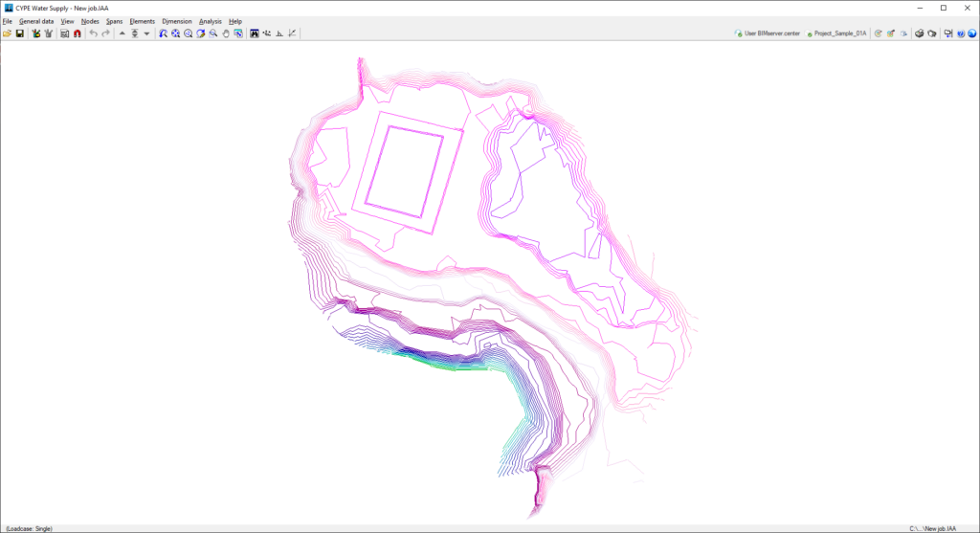Click the inner rectangle outline on the drawing

(405, 172)
